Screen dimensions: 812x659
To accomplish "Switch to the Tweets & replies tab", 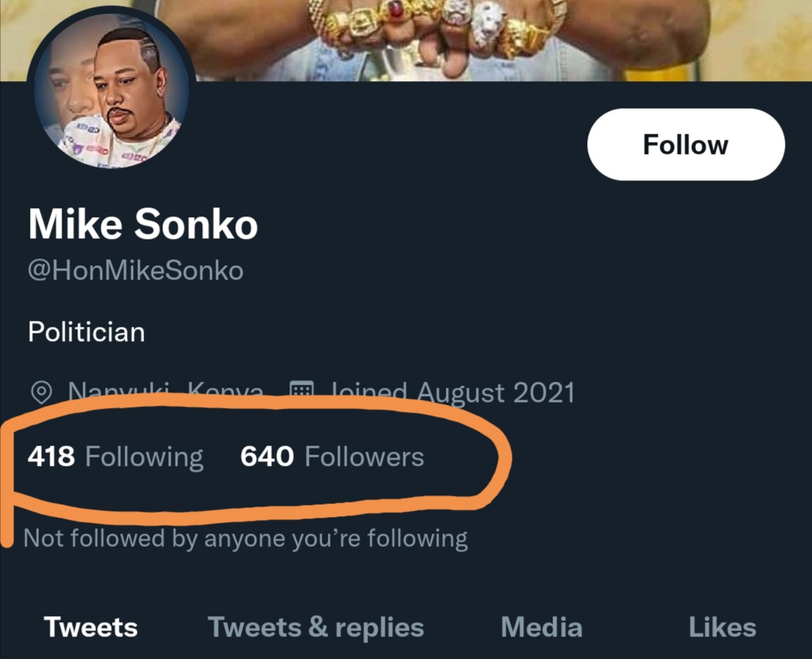I will 316,627.
